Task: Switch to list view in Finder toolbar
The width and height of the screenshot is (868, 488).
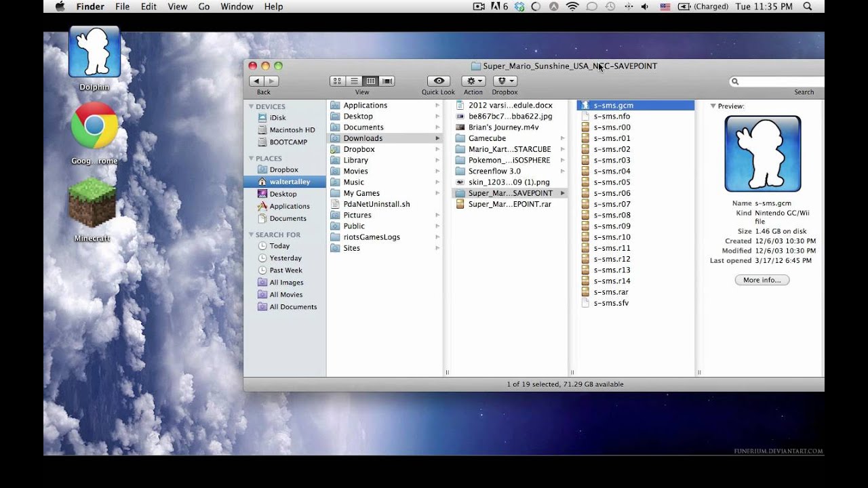Action: pos(354,81)
